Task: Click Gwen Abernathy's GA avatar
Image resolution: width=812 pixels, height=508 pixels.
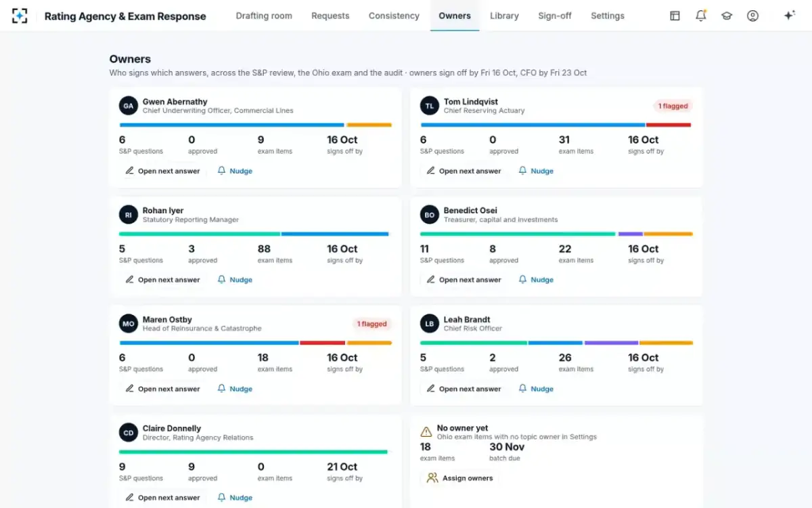Action: click(x=129, y=106)
